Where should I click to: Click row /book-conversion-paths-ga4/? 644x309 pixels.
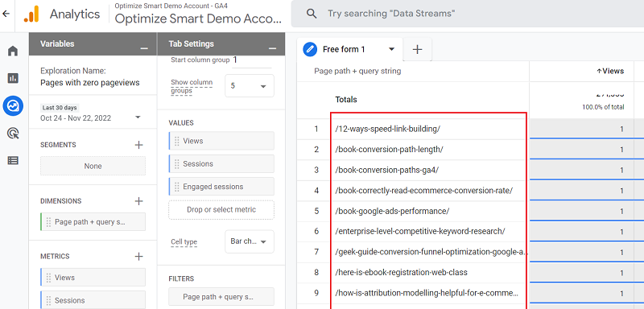point(387,170)
